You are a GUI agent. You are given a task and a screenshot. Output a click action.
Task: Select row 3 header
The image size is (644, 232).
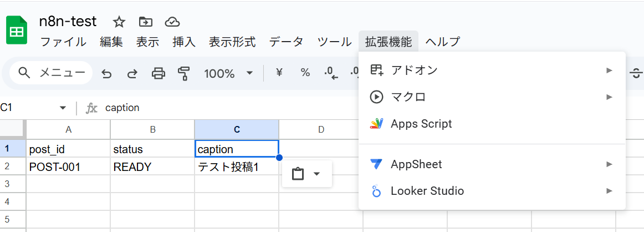[13, 184]
